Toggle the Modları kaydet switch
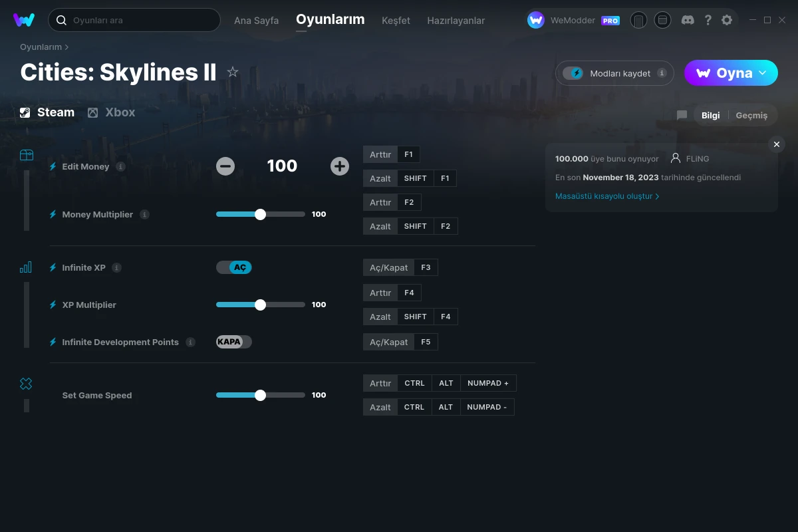The width and height of the screenshot is (798, 532). 573,73
